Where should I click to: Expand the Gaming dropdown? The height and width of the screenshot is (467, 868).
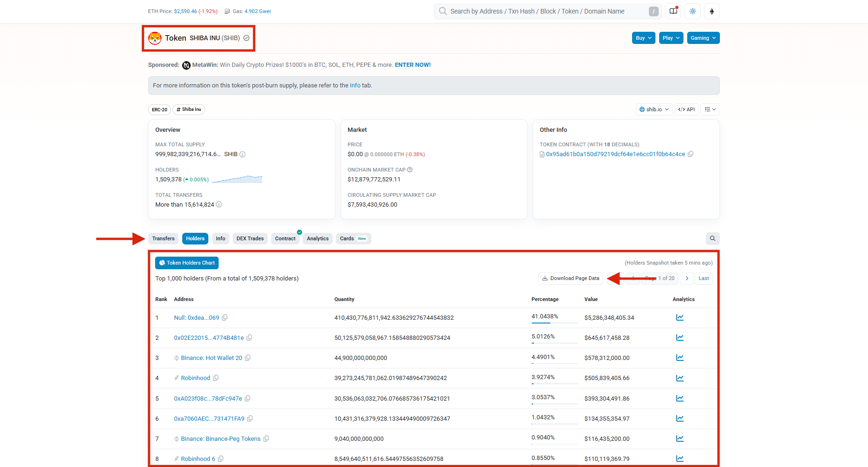tap(703, 38)
